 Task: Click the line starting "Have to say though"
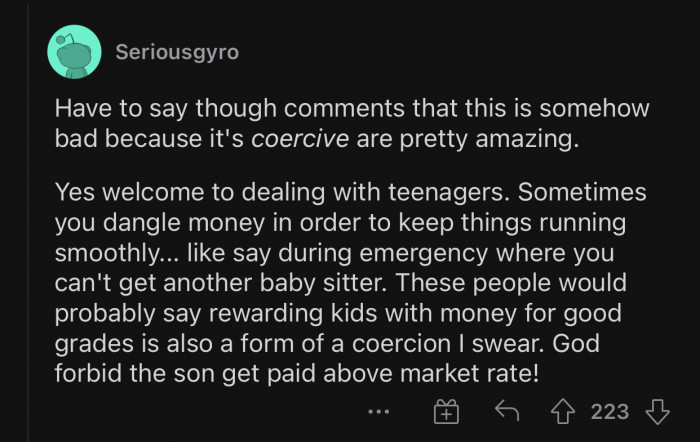[x=350, y=107]
